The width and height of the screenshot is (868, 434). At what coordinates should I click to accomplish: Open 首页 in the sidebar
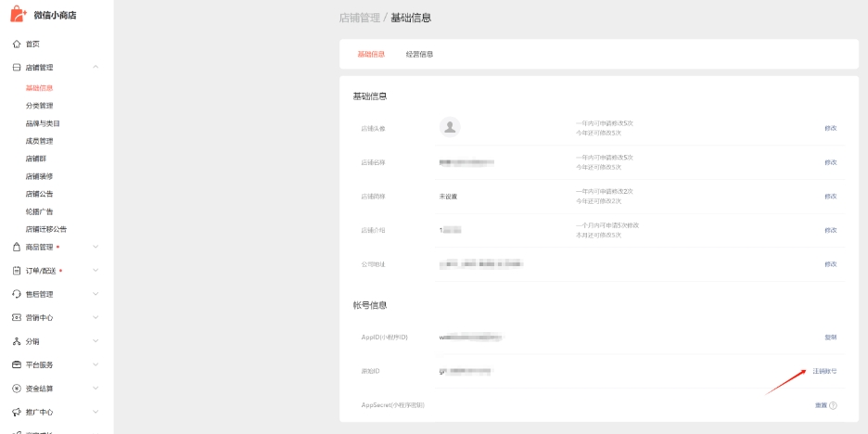(32, 44)
